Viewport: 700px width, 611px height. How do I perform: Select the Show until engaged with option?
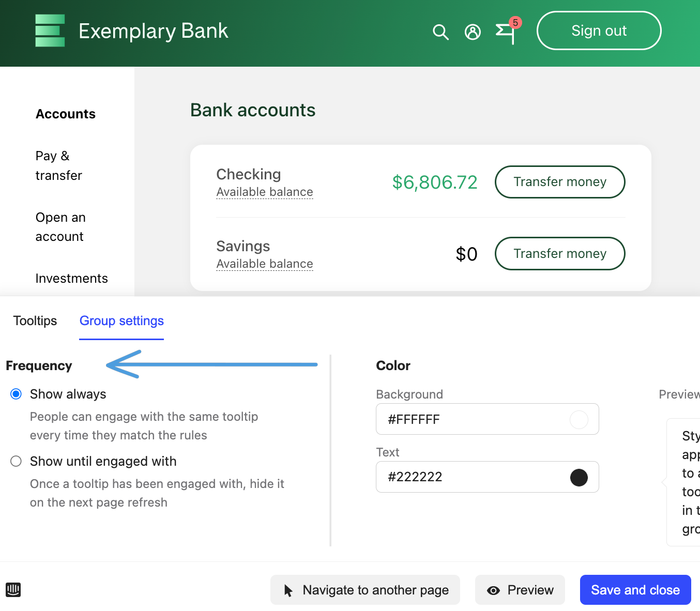(16, 461)
